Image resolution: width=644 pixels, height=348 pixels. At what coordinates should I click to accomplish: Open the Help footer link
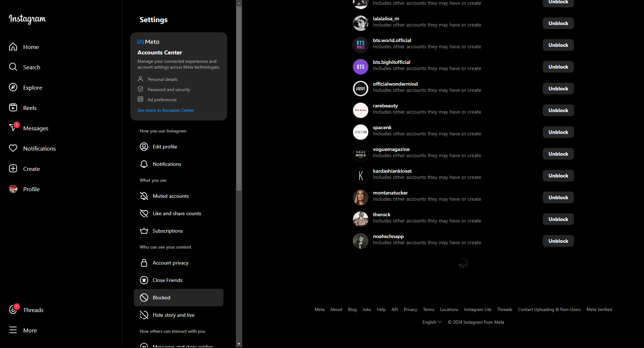[x=381, y=310]
